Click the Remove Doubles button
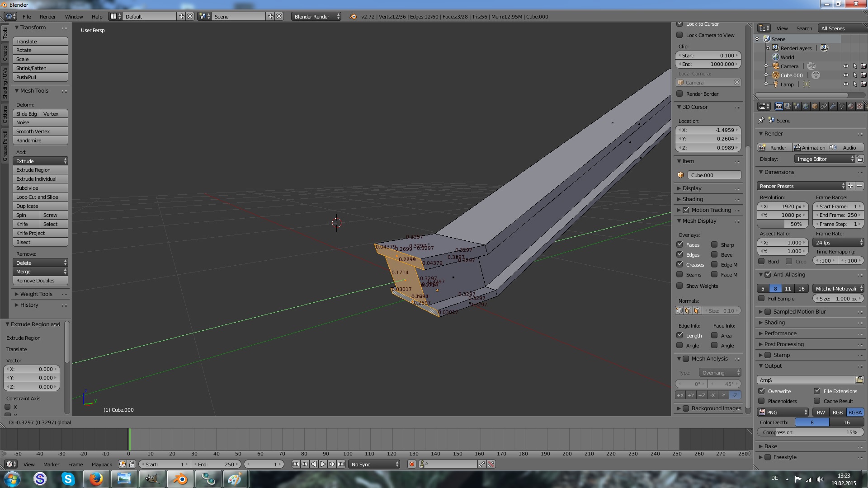The height and width of the screenshot is (488, 868). [40, 281]
